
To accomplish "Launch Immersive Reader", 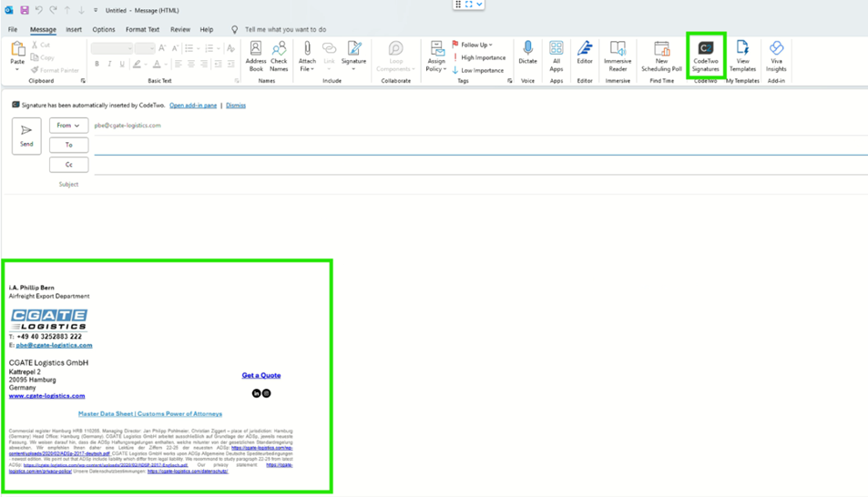I will [618, 56].
